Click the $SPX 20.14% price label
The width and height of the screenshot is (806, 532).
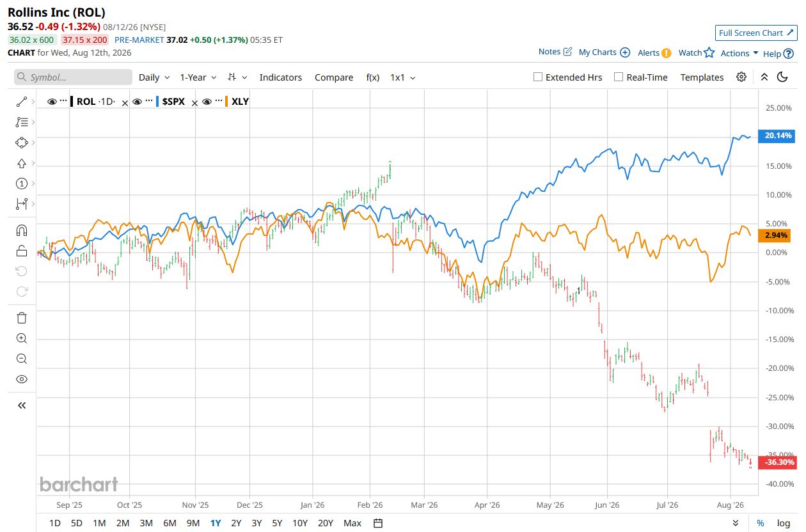[x=777, y=136]
